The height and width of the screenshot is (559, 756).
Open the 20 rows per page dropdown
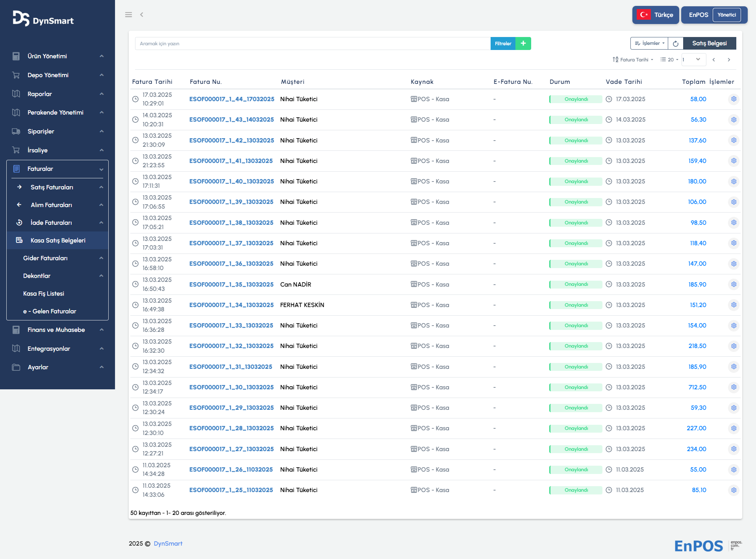[670, 60]
